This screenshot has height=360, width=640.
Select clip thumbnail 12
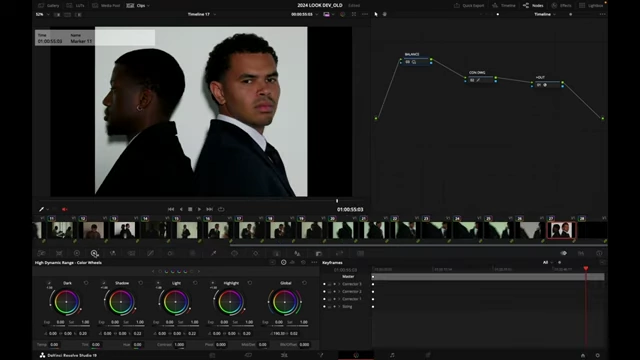[x=93, y=230]
